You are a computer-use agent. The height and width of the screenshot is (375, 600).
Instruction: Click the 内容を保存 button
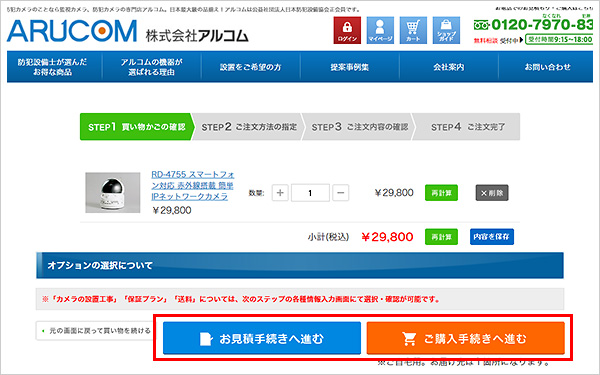pyautogui.click(x=492, y=237)
